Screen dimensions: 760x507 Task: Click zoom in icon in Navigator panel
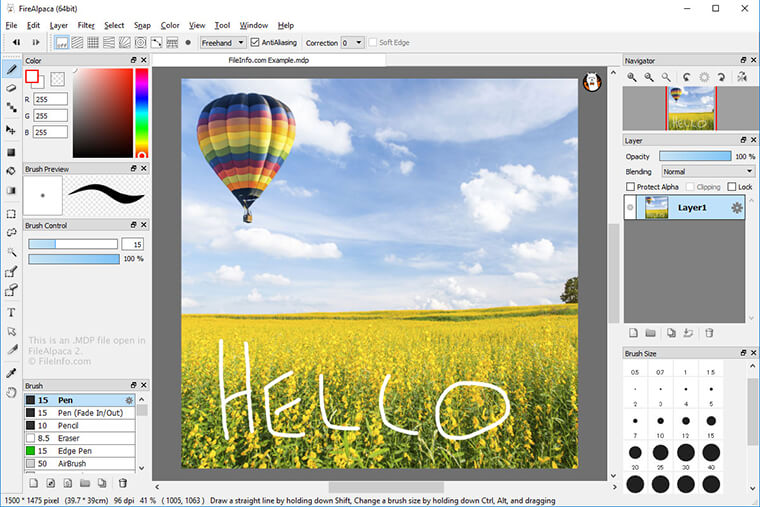[x=632, y=77]
